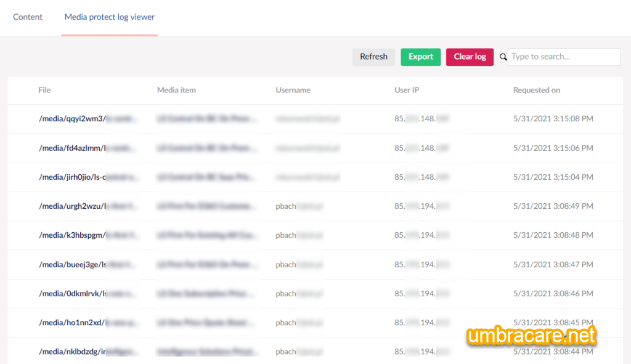
Task: Click the green Export button
Action: 420,57
